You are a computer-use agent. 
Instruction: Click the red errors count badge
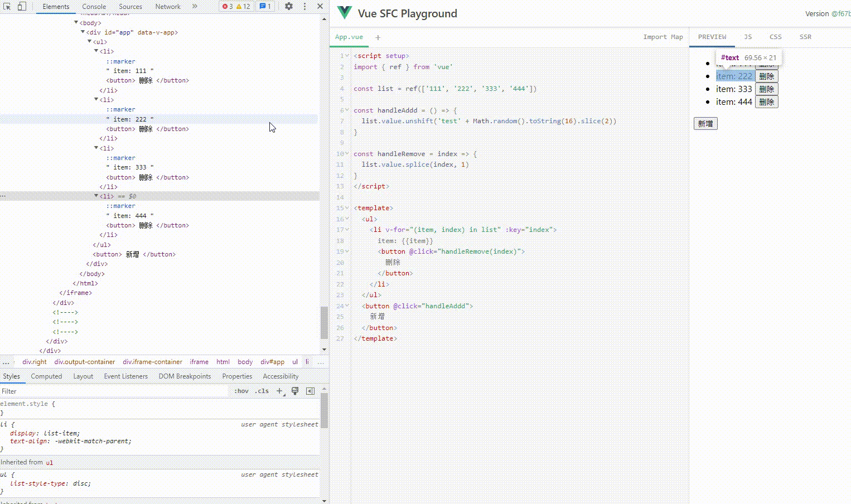tap(228, 7)
